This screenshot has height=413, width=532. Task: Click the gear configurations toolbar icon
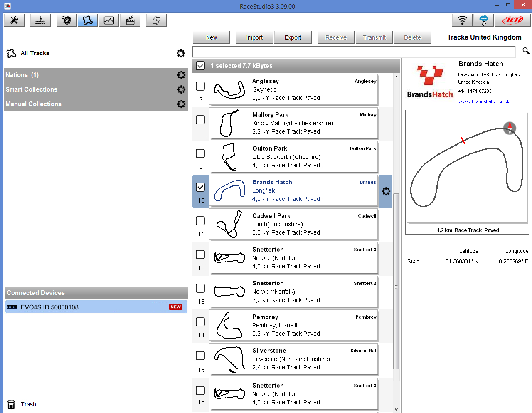point(66,20)
